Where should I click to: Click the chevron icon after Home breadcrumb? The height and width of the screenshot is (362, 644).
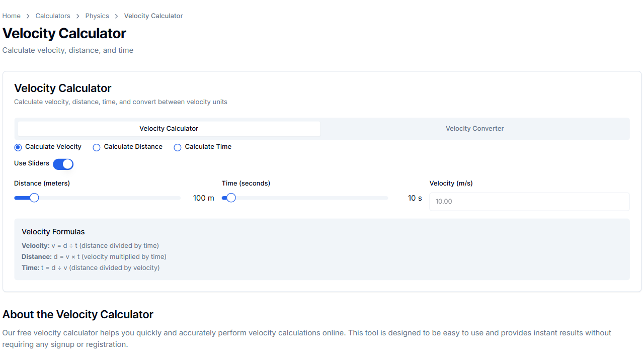coord(28,16)
